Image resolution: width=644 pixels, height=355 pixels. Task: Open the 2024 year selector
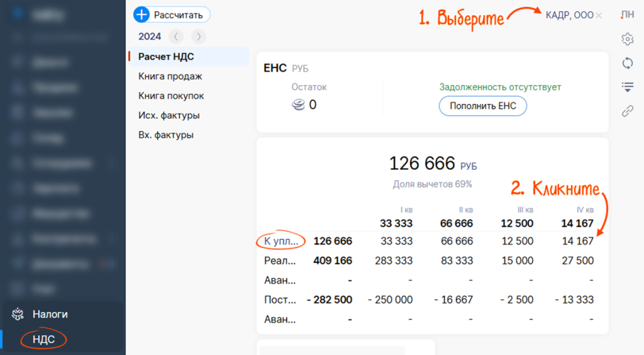tap(150, 37)
